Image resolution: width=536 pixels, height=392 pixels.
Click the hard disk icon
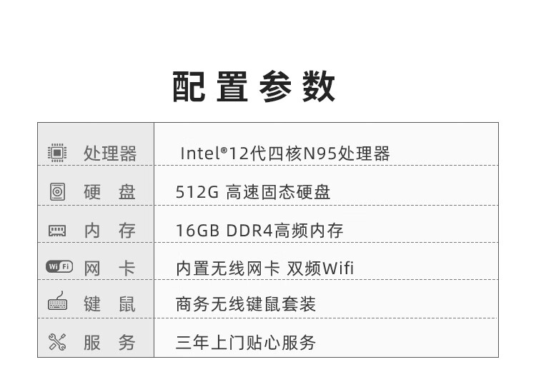tap(57, 191)
